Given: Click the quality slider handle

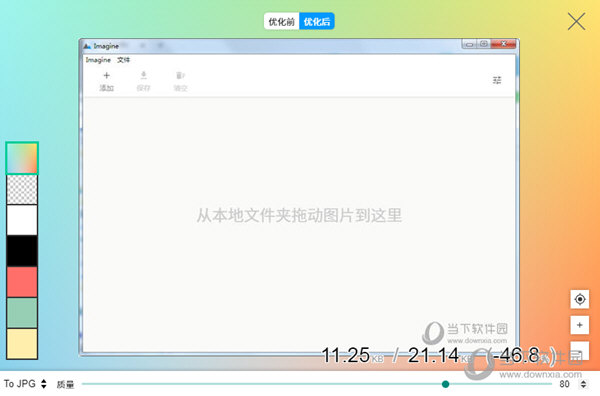Looking at the screenshot, I should pyautogui.click(x=445, y=384).
